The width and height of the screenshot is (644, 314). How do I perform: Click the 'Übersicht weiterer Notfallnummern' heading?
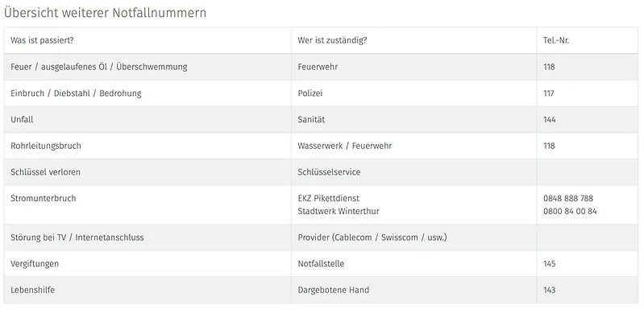coord(105,13)
